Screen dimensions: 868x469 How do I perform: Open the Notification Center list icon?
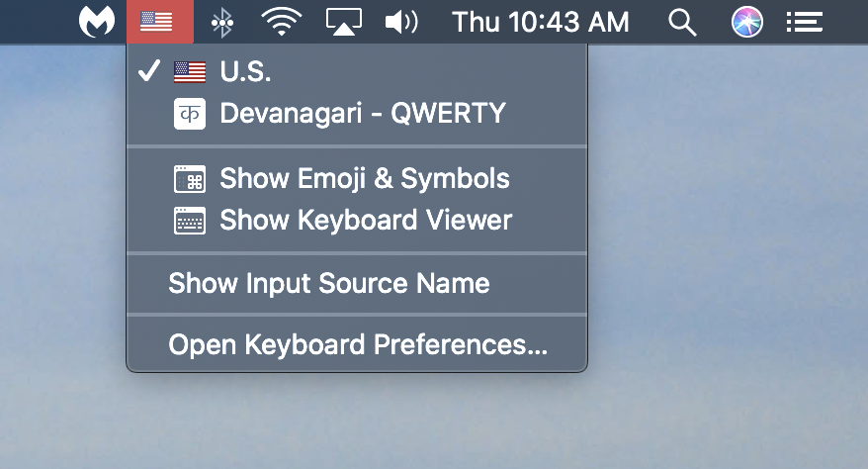805,22
